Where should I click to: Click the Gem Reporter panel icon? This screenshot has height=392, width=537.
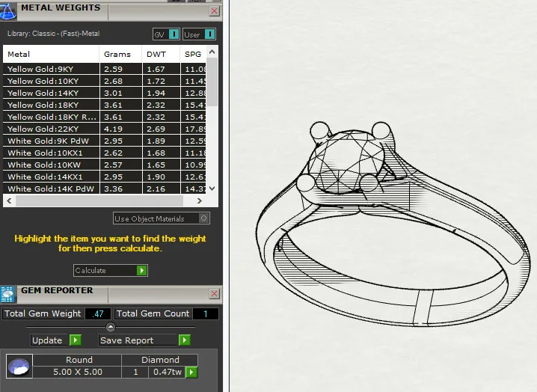coord(7,294)
